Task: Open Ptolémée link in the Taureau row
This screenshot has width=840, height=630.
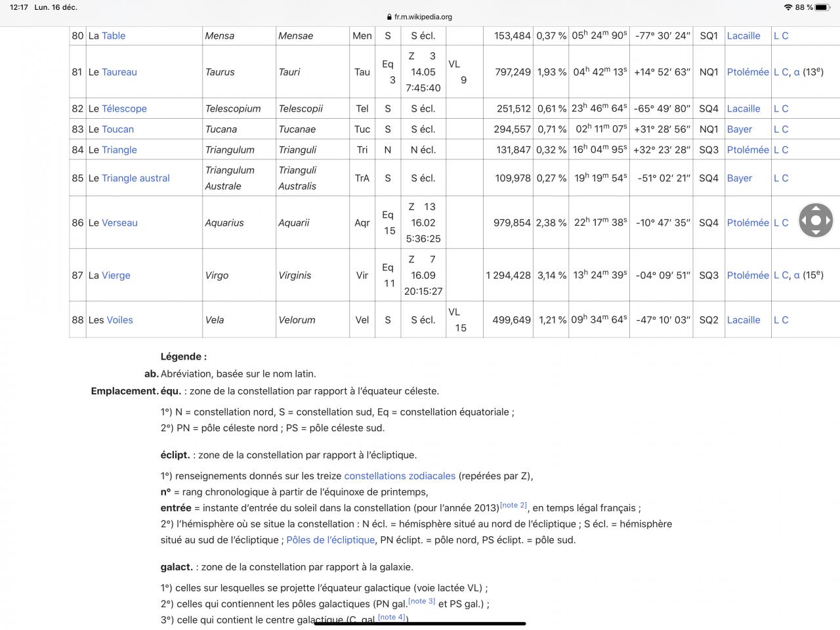Action: coord(747,72)
